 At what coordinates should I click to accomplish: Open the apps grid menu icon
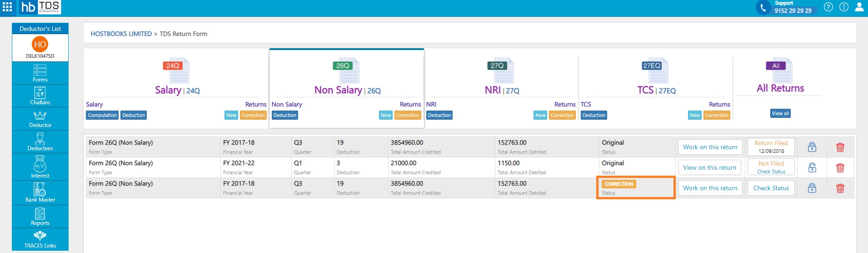[7, 7]
